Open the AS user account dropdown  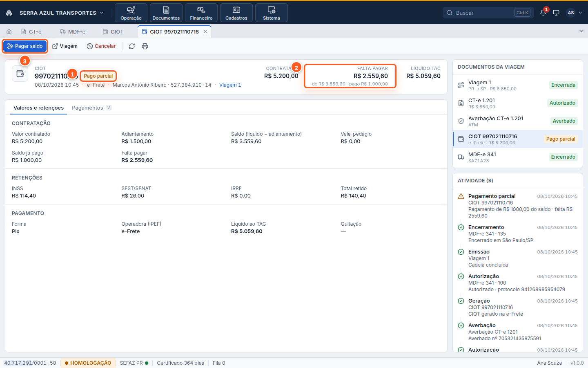[x=574, y=13]
